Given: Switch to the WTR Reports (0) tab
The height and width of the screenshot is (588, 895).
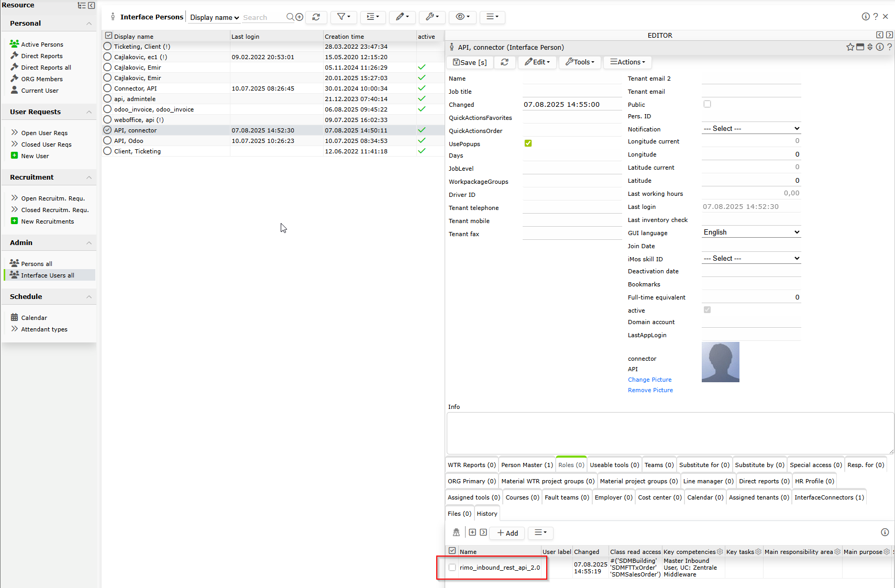Looking at the screenshot, I should click(x=471, y=465).
